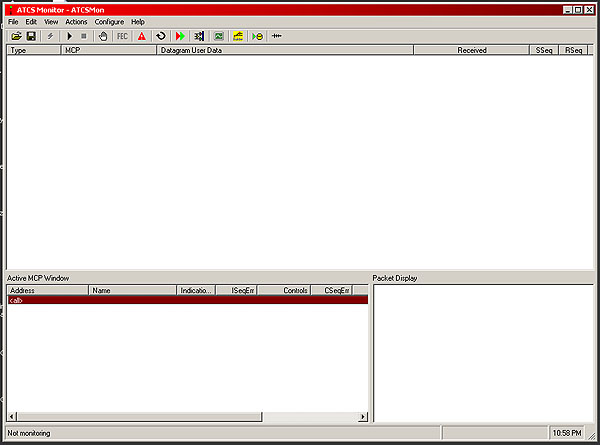Click the square stop icon in toolbar

point(84,36)
